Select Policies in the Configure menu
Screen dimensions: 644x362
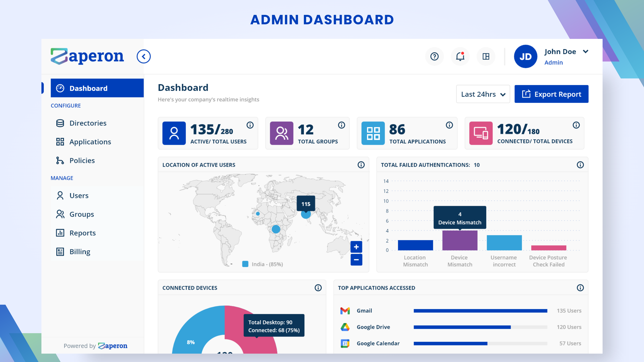[82, 161]
